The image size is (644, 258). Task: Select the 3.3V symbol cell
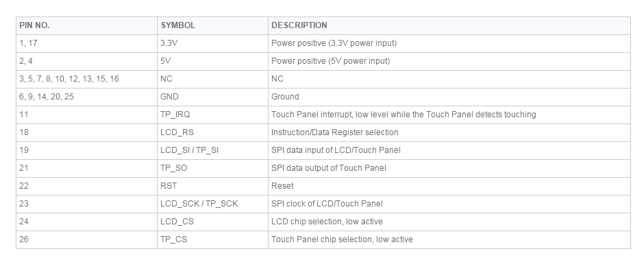click(x=213, y=43)
